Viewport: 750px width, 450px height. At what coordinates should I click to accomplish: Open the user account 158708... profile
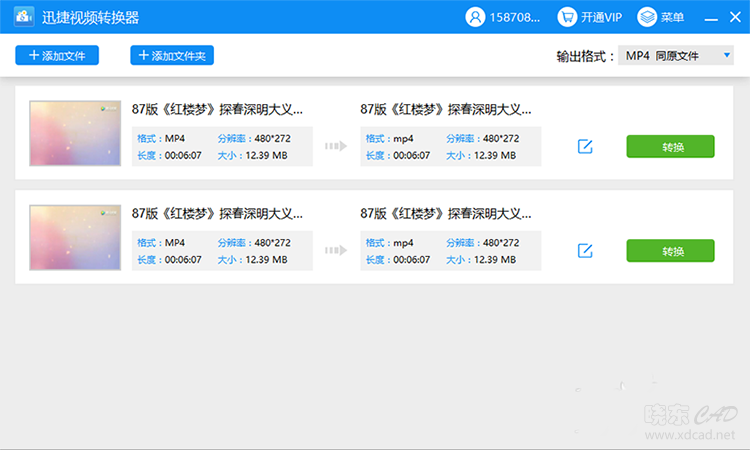tap(503, 17)
